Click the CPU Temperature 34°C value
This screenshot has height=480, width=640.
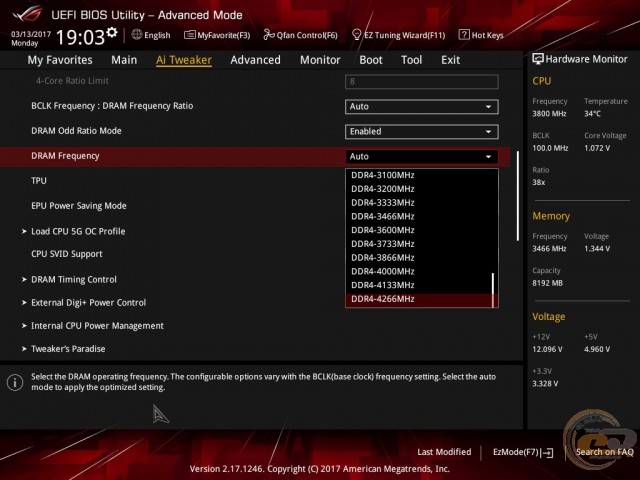click(592, 114)
